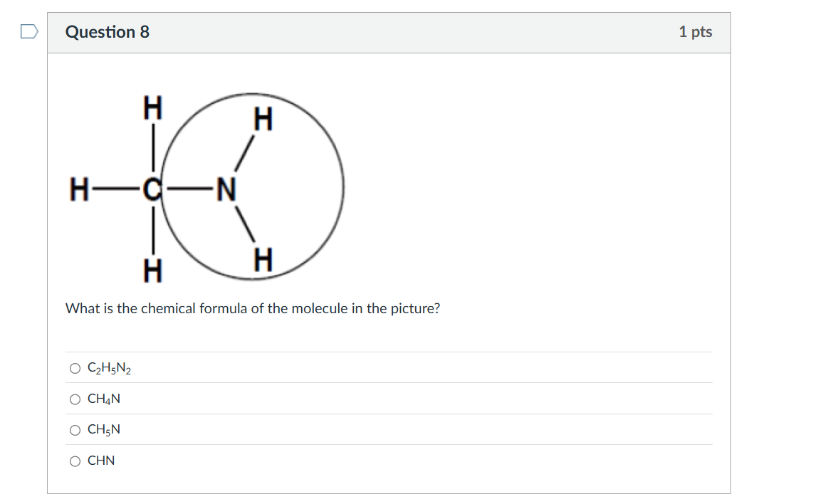
Task: Select the CH4N radio button
Action: [x=75, y=399]
